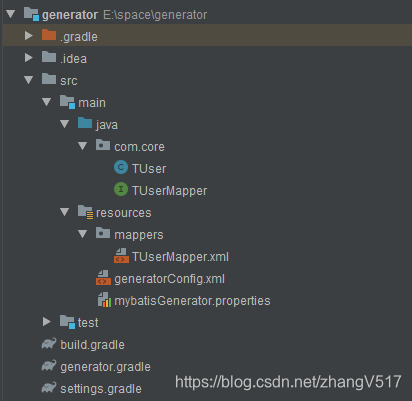412x401 pixels.
Task: Click the generator project module folder icon
Action: tap(31, 14)
